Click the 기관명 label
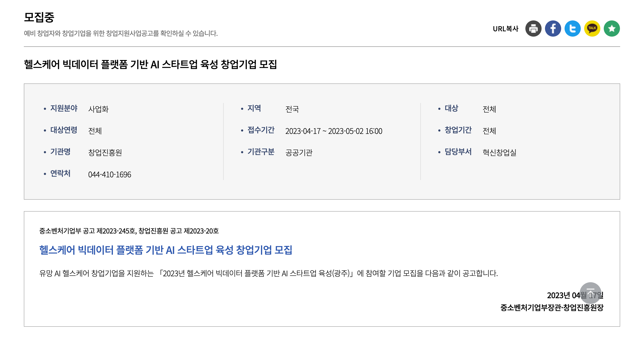The image size is (644, 338). coord(60,152)
